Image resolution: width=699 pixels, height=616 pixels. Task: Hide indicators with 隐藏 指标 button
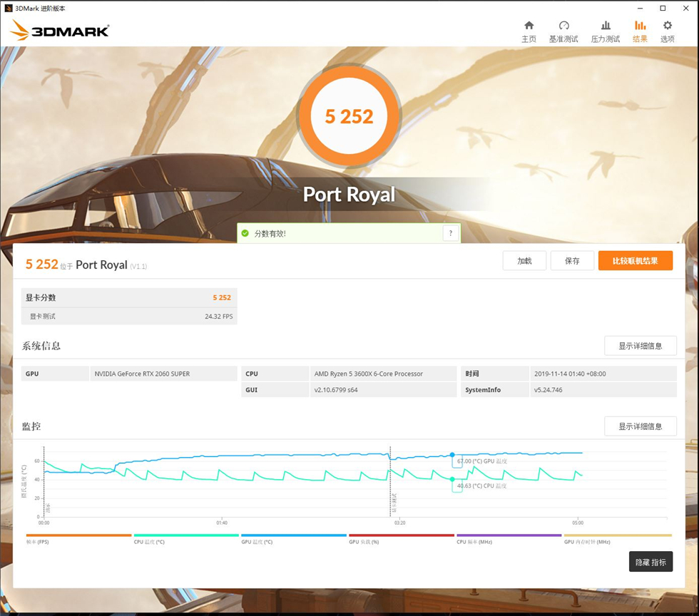(x=650, y=562)
